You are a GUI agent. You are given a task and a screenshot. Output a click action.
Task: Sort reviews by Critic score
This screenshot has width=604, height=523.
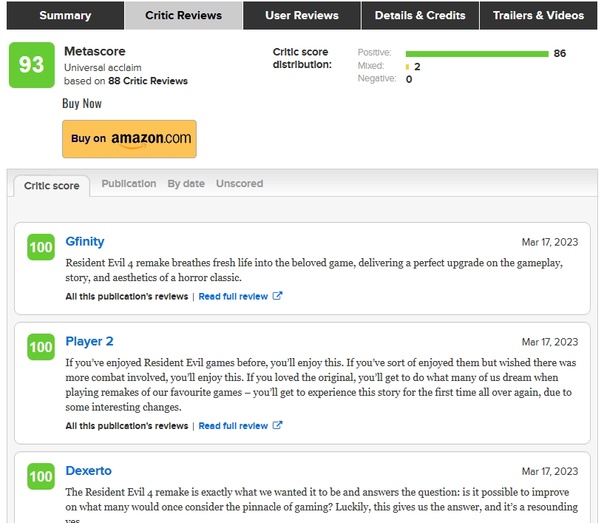click(x=51, y=185)
